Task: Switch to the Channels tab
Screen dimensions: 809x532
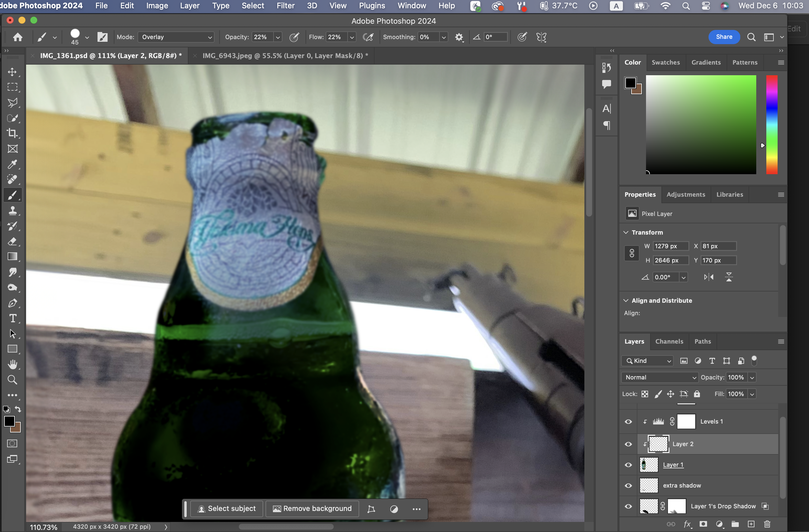Action: (669, 342)
